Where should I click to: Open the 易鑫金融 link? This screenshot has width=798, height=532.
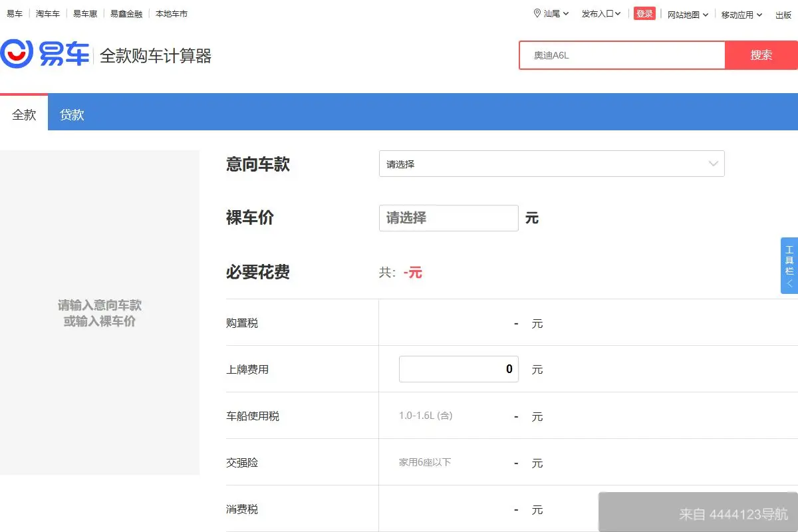click(x=126, y=13)
